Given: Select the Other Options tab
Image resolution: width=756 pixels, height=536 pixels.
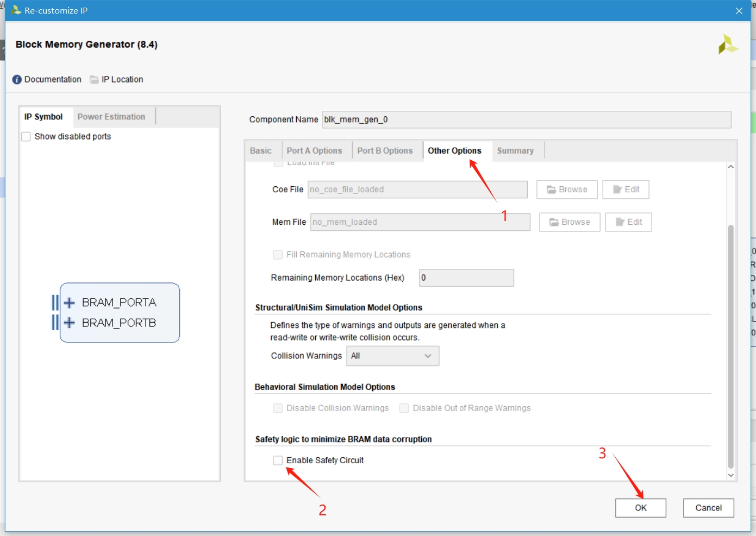Looking at the screenshot, I should [454, 151].
